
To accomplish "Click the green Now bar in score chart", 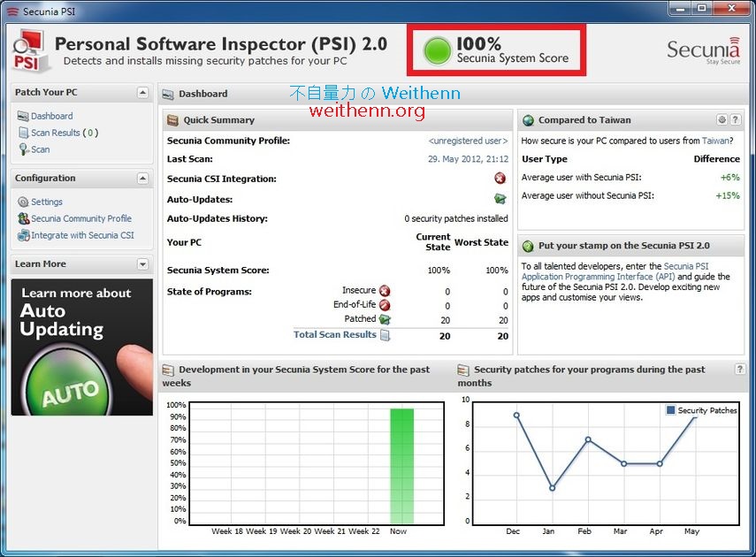I will pyautogui.click(x=401, y=466).
